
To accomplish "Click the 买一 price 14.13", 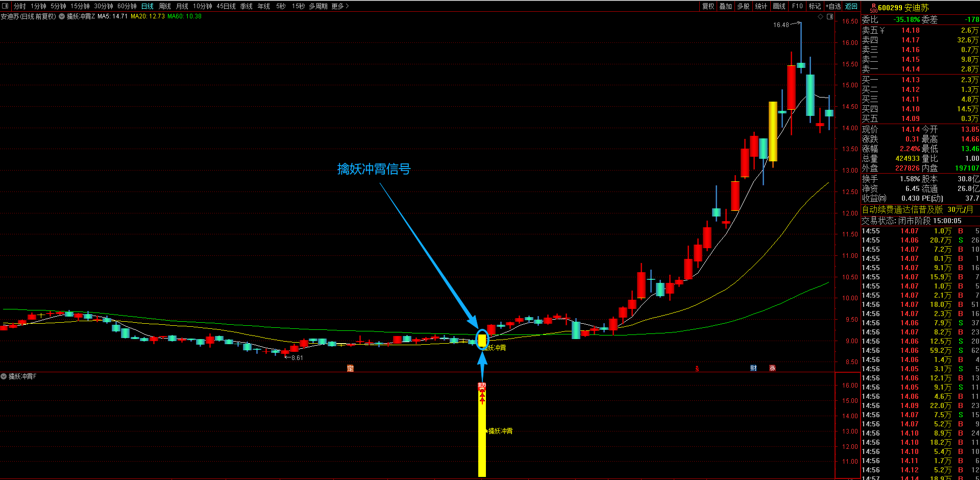I will tap(911, 80).
